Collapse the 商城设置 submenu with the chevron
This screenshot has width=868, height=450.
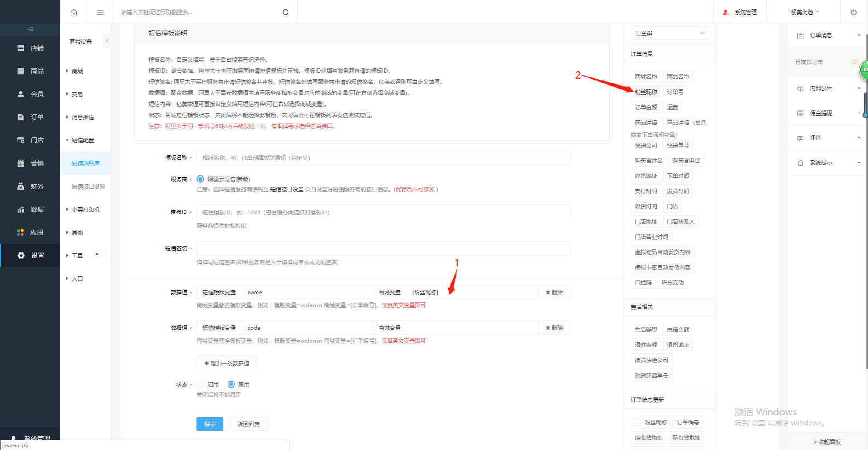[107, 40]
